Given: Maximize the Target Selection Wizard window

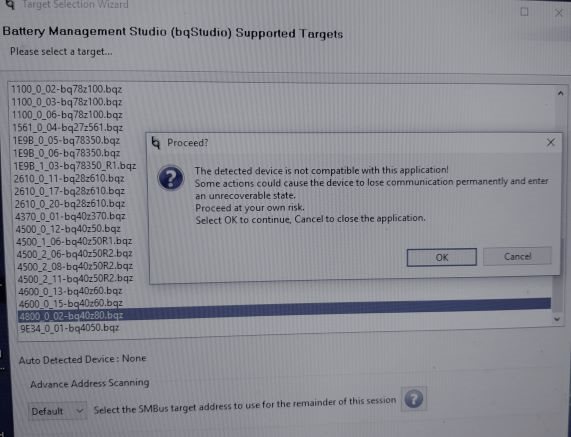Looking at the screenshot, I should pos(524,12).
